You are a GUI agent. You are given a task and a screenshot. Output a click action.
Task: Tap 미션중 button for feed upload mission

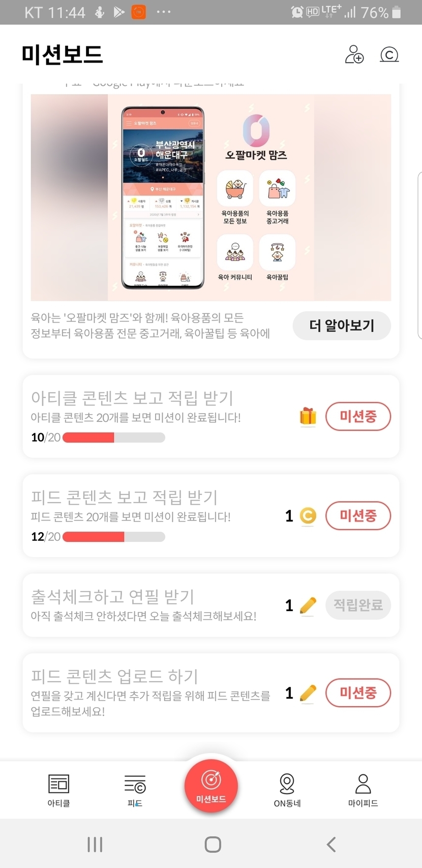[x=358, y=693]
